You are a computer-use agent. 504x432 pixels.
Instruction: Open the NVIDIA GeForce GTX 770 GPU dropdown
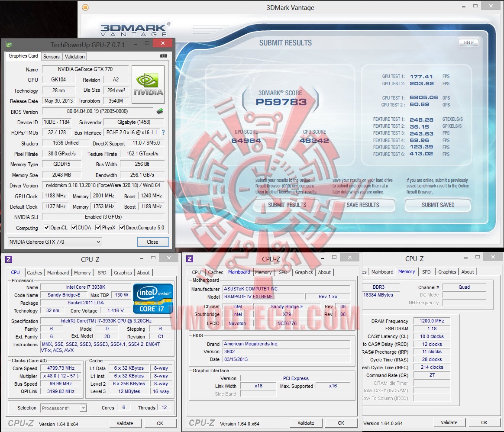55,242
